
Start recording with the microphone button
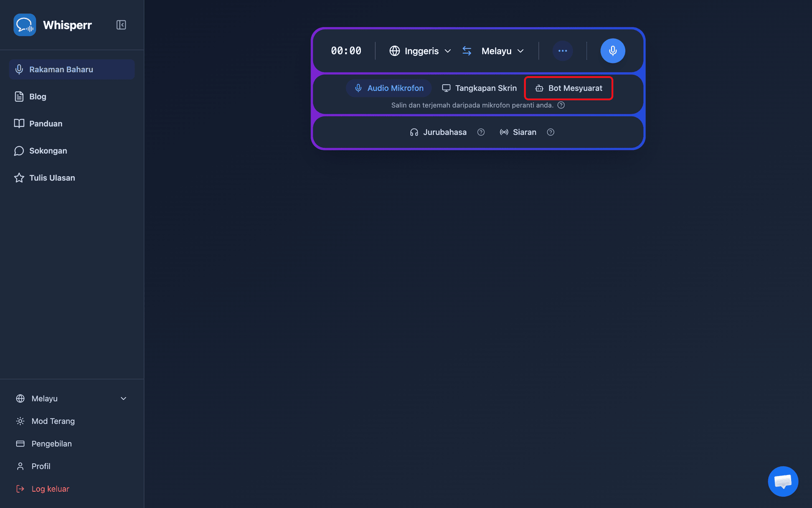click(613, 51)
